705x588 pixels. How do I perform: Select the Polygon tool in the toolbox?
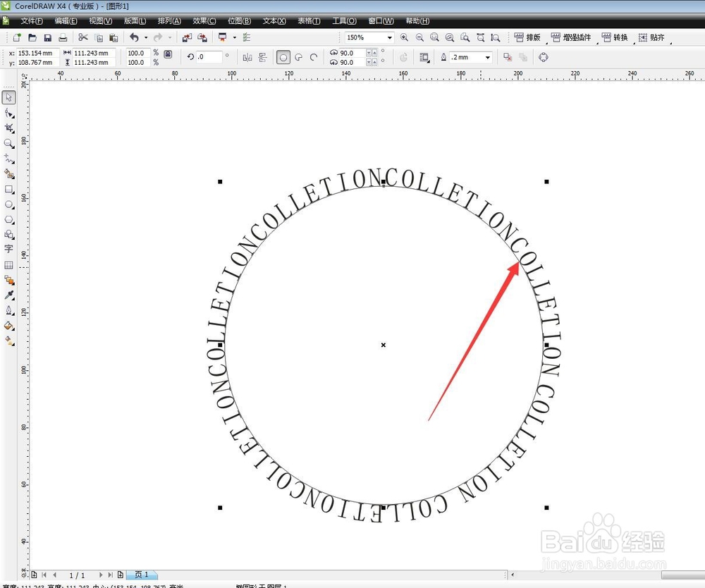tap(9, 220)
